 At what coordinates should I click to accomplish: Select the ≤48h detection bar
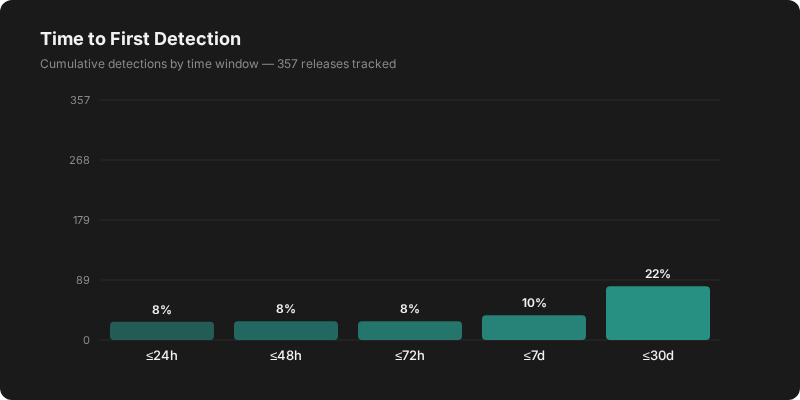point(286,331)
